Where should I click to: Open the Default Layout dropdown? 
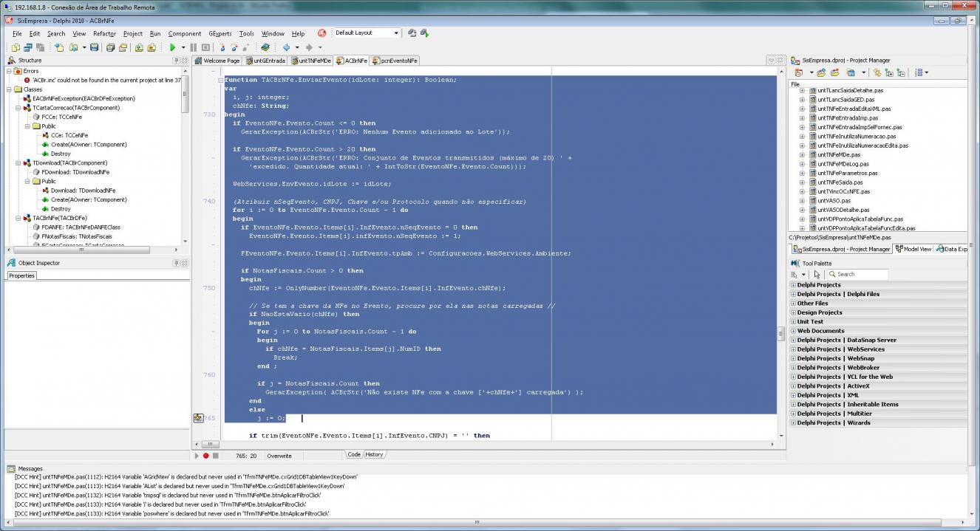coord(396,33)
